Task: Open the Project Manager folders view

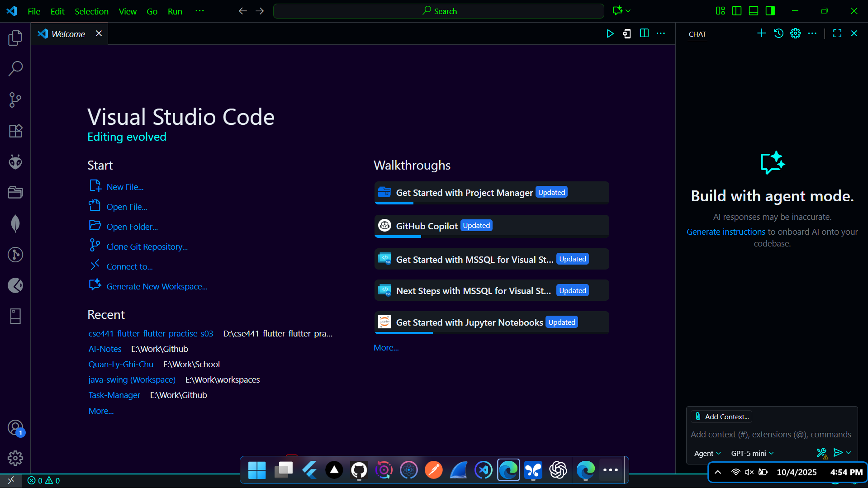Action: [x=15, y=193]
